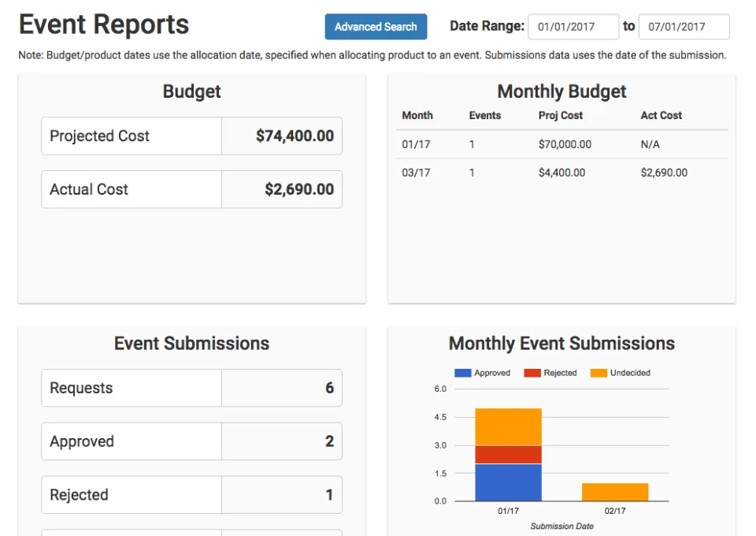This screenshot has width=756, height=536.
Task: Click the Date Range label
Action: 487,26
